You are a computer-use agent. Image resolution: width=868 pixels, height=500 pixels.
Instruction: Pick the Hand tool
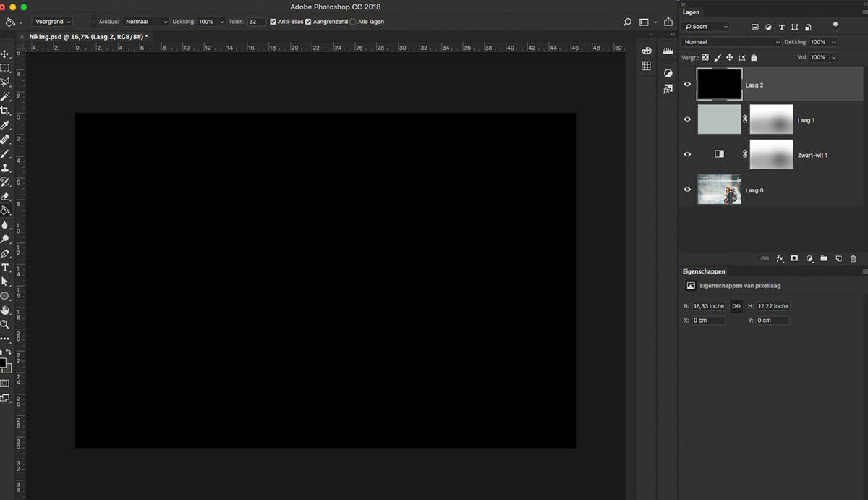(5, 310)
